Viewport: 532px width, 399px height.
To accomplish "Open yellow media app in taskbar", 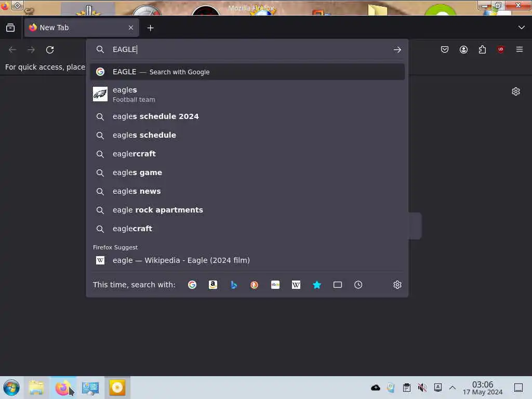I will click(x=117, y=388).
